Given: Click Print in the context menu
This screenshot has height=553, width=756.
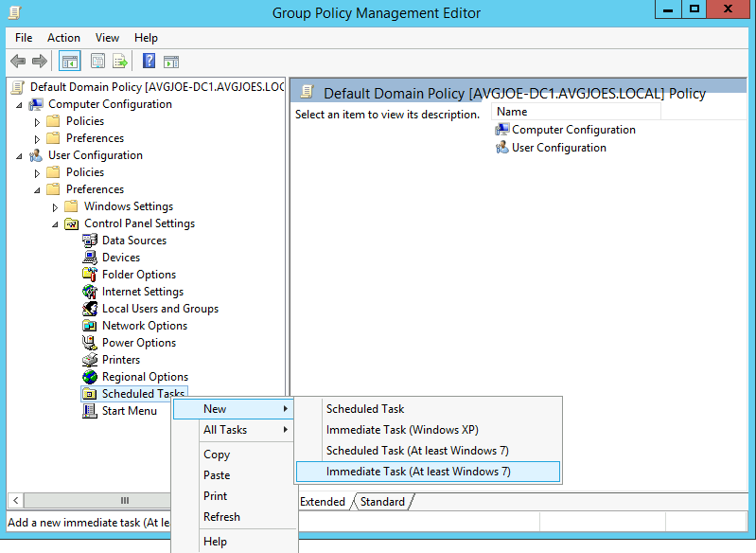Looking at the screenshot, I should click(234, 496).
